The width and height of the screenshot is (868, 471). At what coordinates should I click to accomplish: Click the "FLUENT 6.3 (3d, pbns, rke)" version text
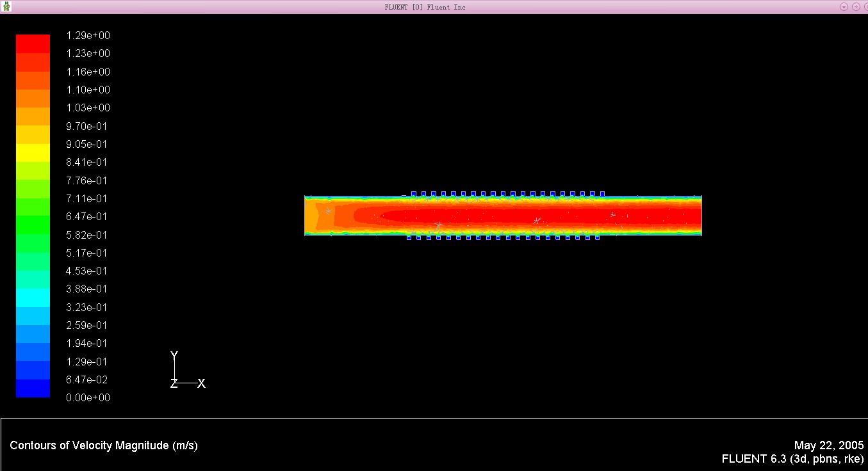tap(792, 459)
